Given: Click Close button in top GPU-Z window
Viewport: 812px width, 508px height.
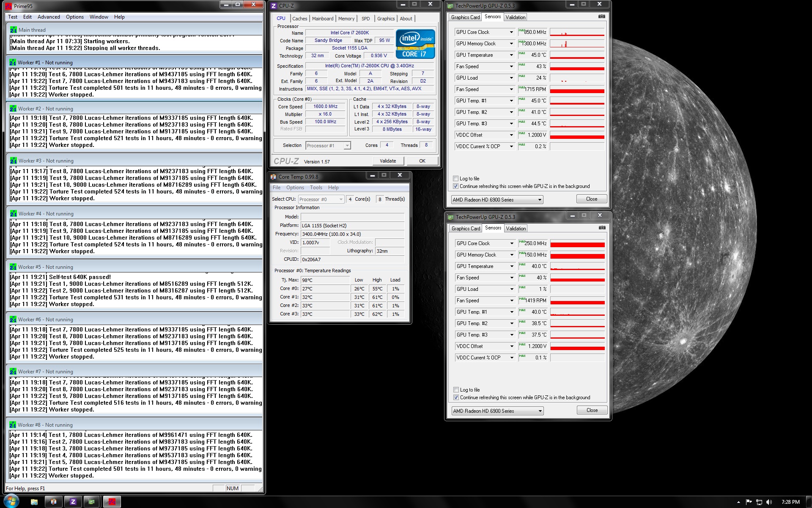Looking at the screenshot, I should click(x=592, y=199).
